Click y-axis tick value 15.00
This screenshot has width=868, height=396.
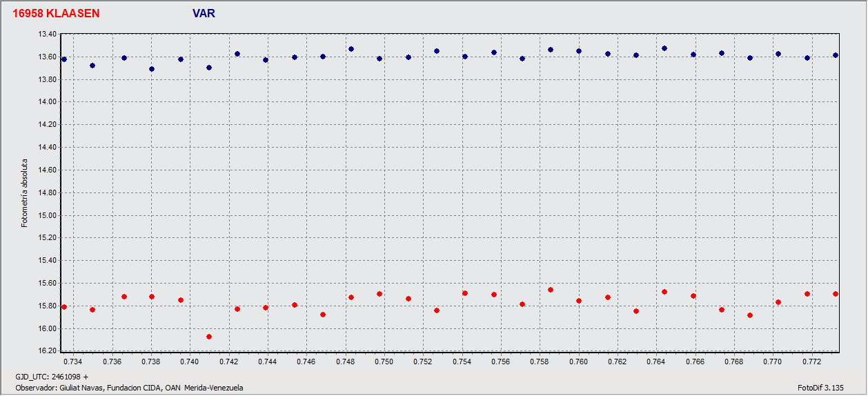(x=47, y=215)
